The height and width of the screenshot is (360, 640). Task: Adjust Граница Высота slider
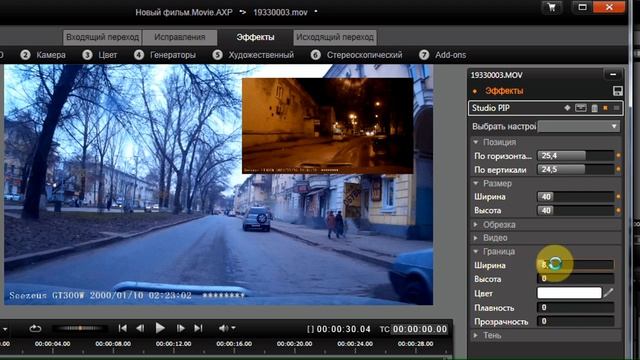(576, 279)
